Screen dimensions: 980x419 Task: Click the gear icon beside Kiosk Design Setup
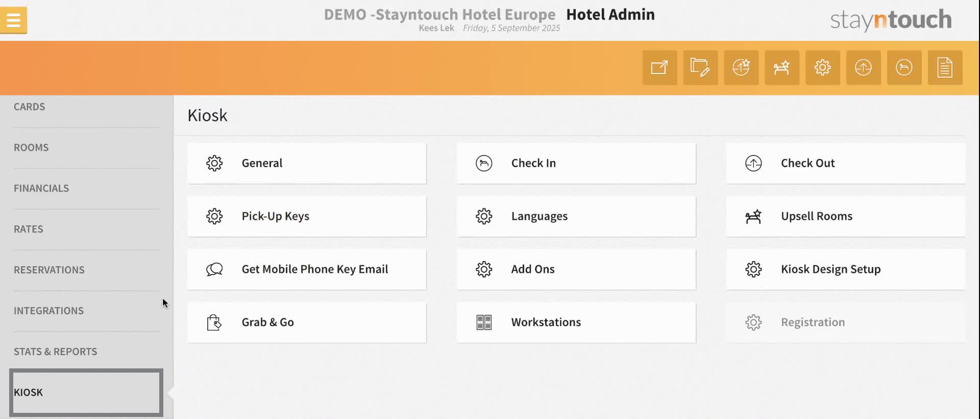[x=753, y=269]
